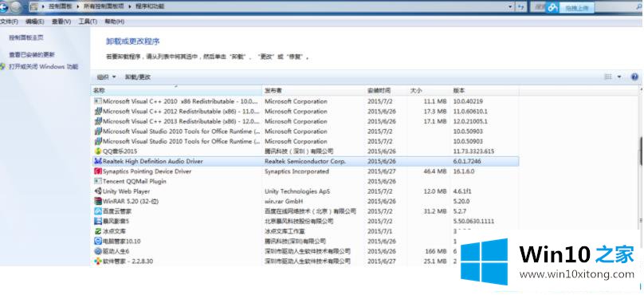Click the Unity Web Player icon
This screenshot has height=295, width=644.
coord(98,191)
